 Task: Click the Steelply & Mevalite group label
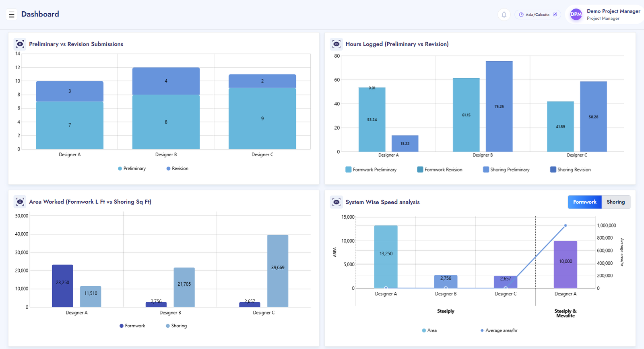566,313
